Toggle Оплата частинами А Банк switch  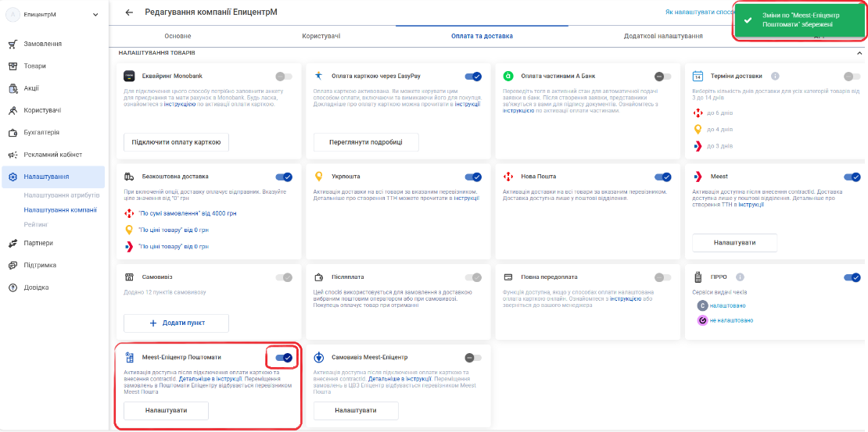click(x=662, y=77)
